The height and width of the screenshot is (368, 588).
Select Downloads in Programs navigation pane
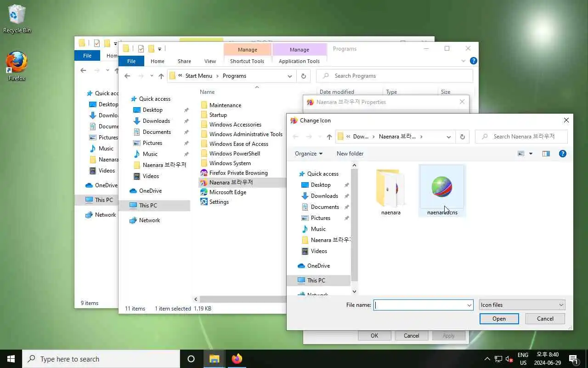coord(156,121)
